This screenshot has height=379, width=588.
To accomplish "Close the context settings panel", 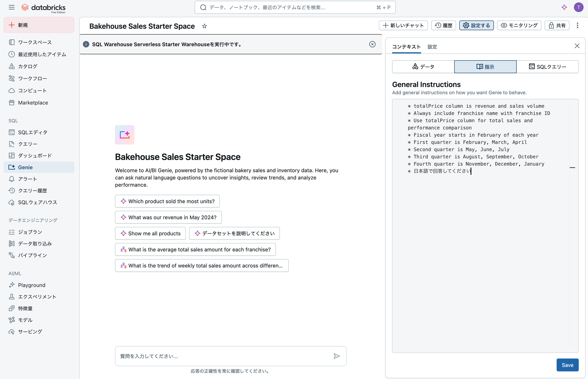I will click(x=577, y=46).
